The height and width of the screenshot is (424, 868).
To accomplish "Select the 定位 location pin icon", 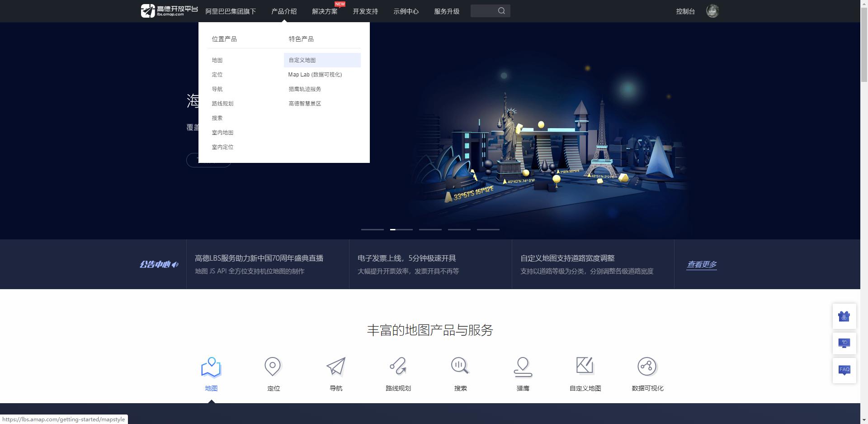I will [x=273, y=367].
